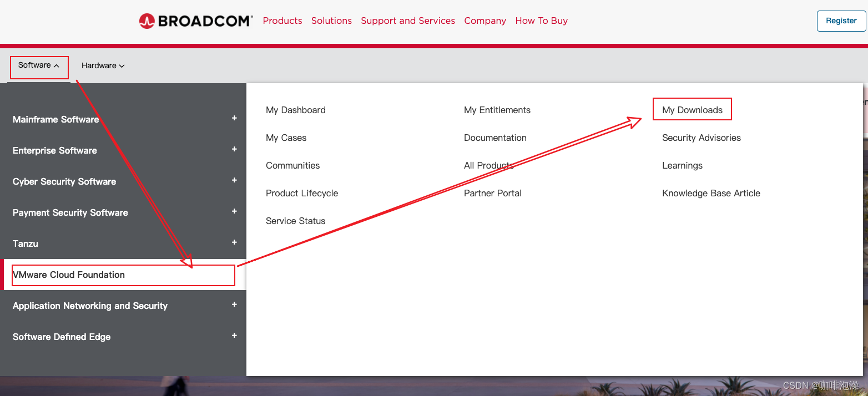Open the Company menu
The width and height of the screenshot is (868, 396).
coord(485,21)
